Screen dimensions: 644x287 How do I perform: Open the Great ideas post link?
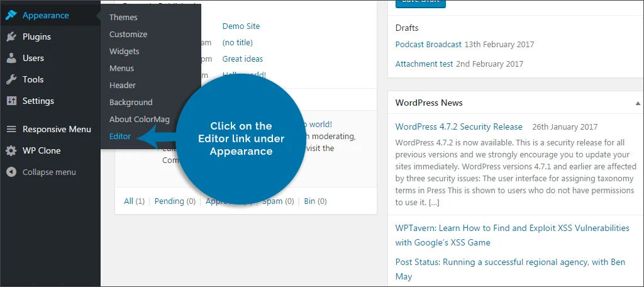point(242,59)
